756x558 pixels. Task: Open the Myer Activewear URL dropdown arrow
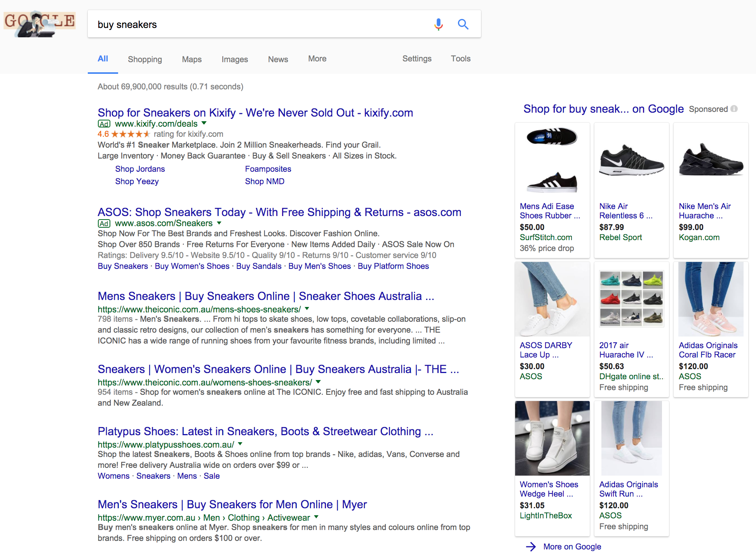click(316, 517)
